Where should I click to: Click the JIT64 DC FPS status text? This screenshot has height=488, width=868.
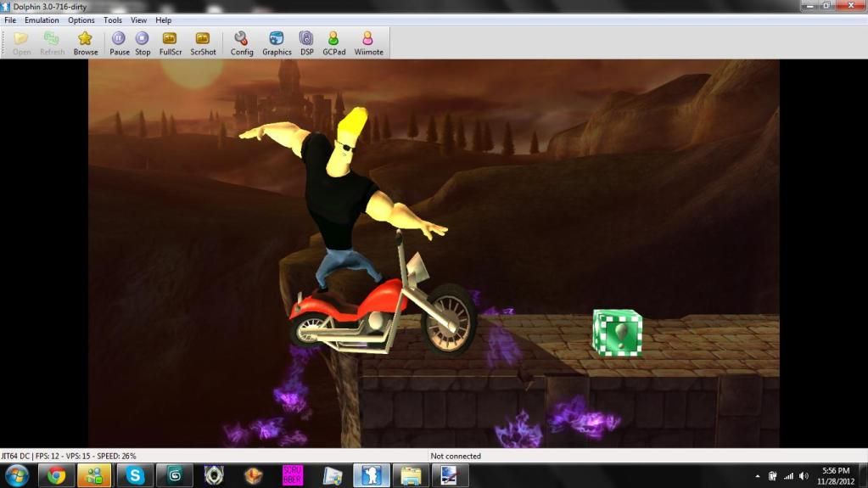[x=69, y=456]
